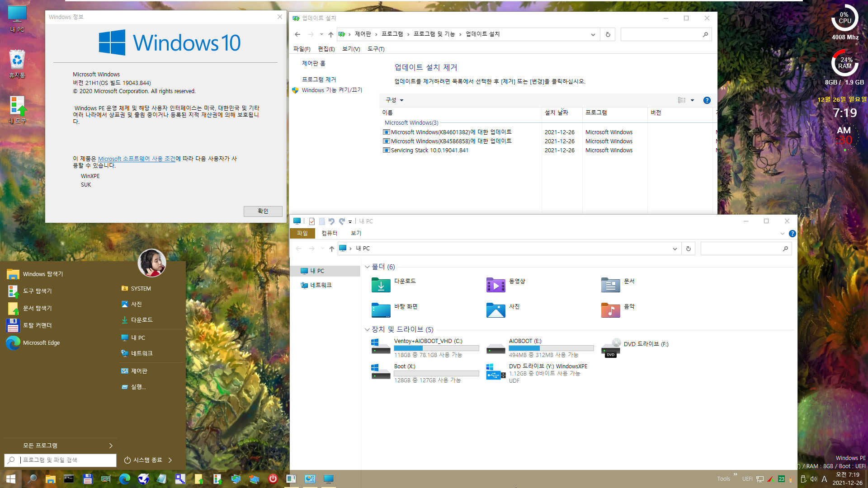Open the 내 도구 desktop icon
This screenshot has width=868, height=488.
pos(17,110)
